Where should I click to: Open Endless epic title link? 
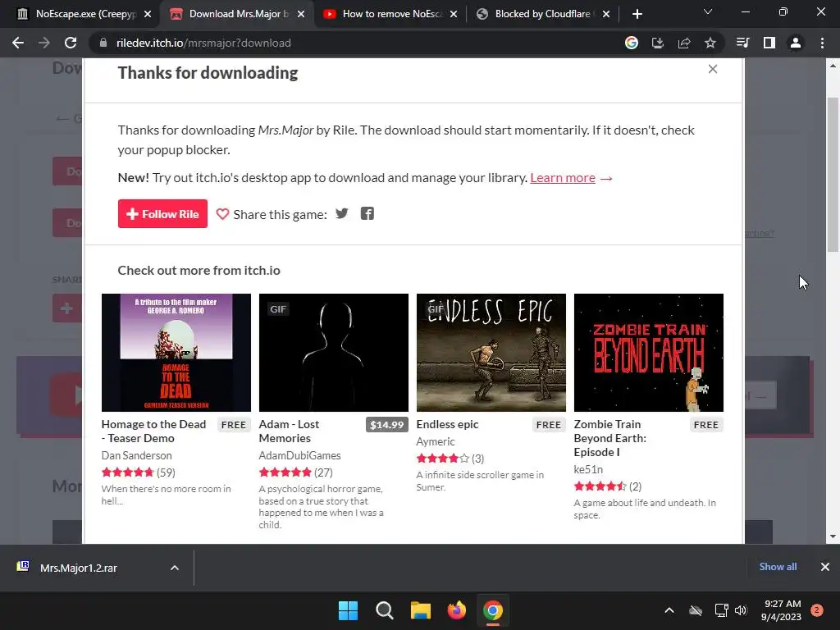tap(447, 424)
